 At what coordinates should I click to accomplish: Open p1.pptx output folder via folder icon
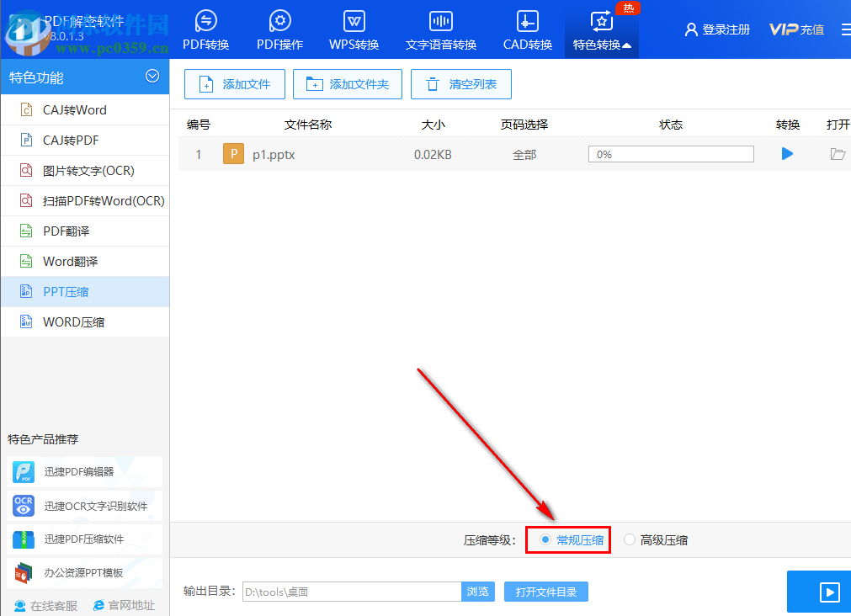[836, 153]
